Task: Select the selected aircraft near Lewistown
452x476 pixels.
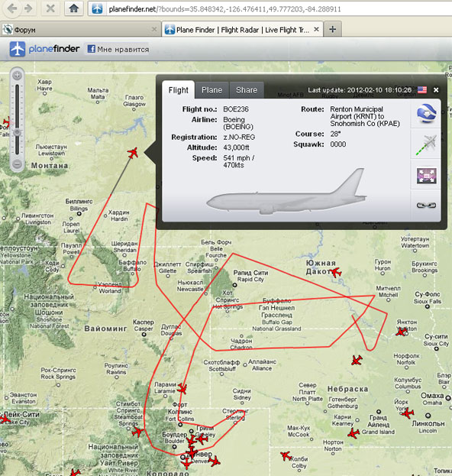Action: pyautogui.click(x=133, y=152)
